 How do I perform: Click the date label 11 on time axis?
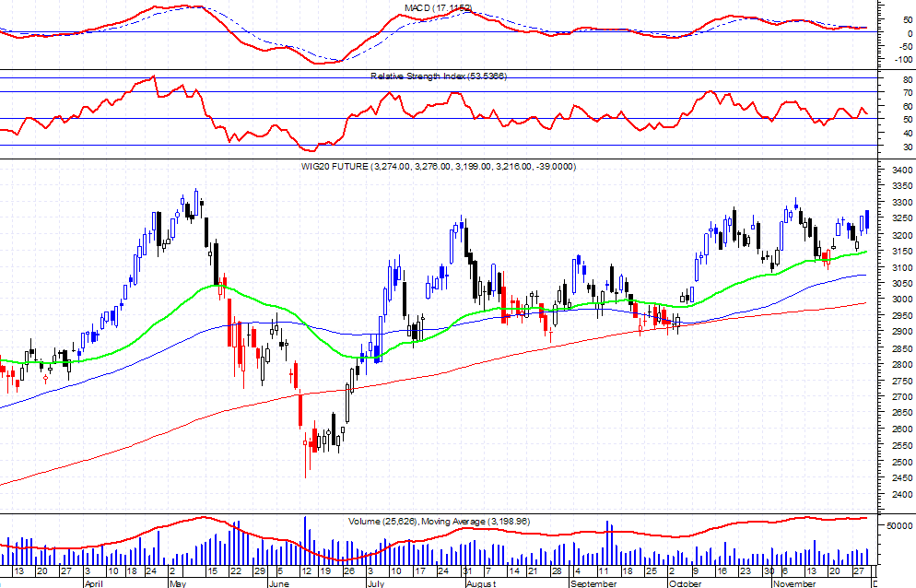(x=604, y=571)
